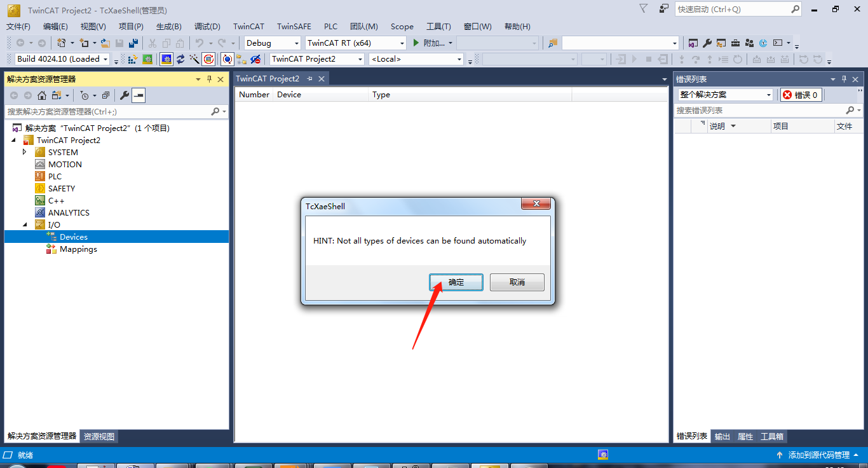Pin the 解决方案资源管理器 panel
Image resolution: width=868 pixels, height=468 pixels.
[209, 79]
